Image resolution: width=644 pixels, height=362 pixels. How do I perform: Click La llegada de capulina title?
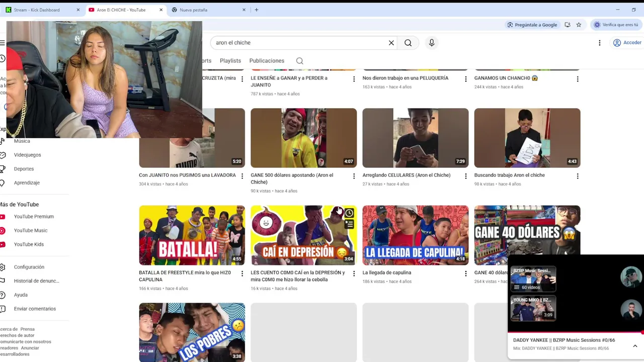[386, 273]
